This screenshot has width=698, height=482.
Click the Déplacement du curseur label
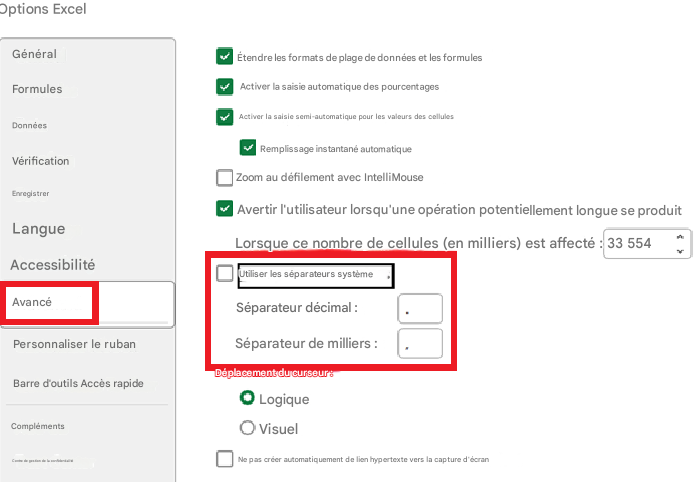(274, 373)
